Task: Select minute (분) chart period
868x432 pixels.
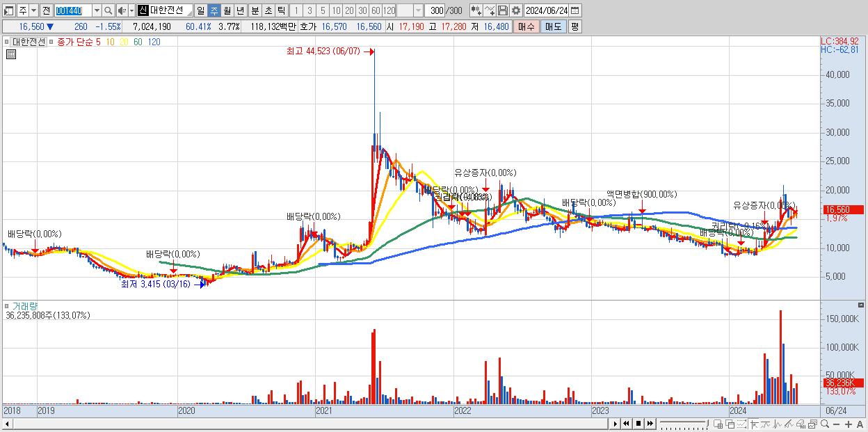Action: click(255, 10)
